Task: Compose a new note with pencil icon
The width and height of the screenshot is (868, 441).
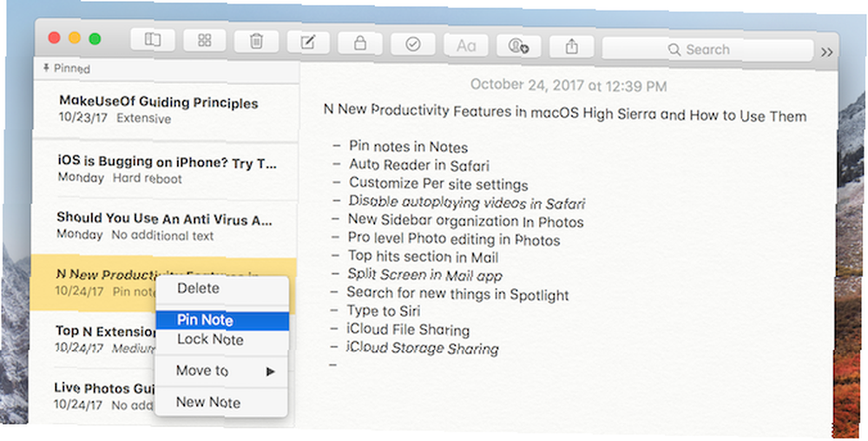Action: pyautogui.click(x=308, y=43)
